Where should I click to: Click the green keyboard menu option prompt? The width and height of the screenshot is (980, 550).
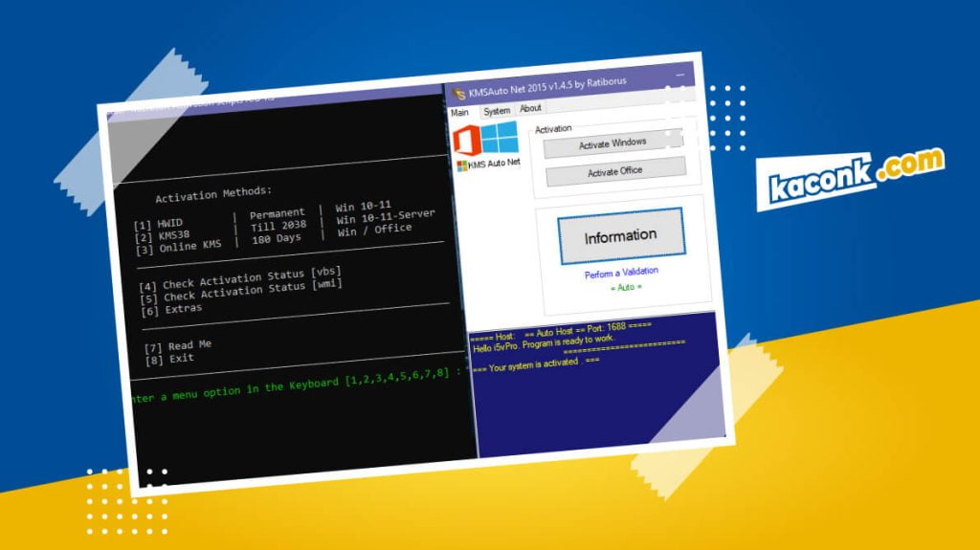(x=298, y=385)
